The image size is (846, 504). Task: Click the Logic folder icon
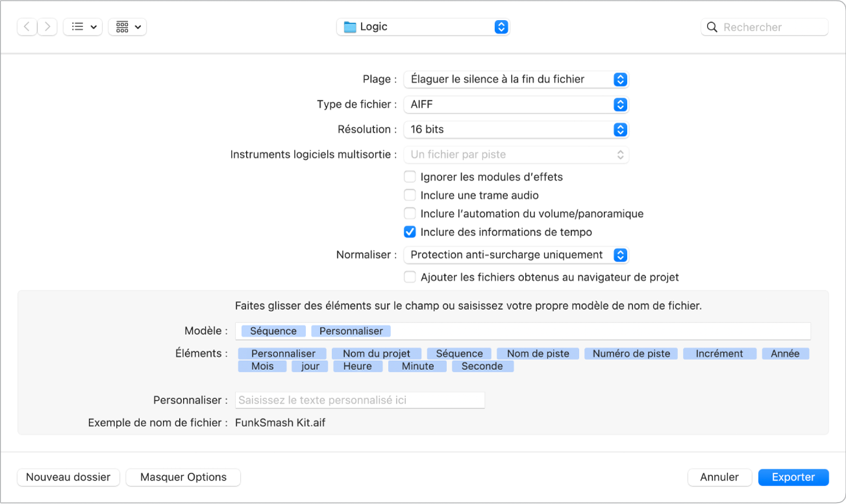[x=350, y=27]
